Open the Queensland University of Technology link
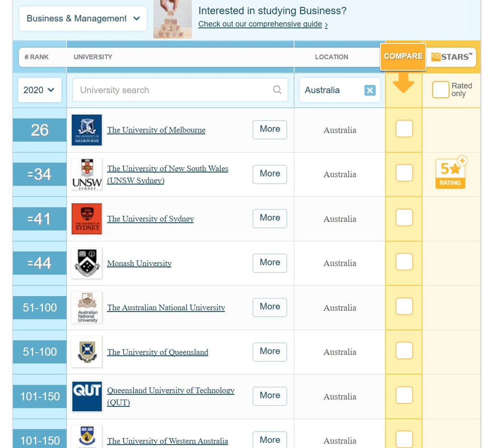Screen dimensions: 492x448 170,396
